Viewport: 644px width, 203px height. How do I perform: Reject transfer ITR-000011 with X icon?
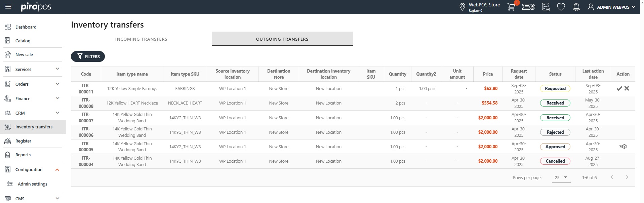[627, 88]
